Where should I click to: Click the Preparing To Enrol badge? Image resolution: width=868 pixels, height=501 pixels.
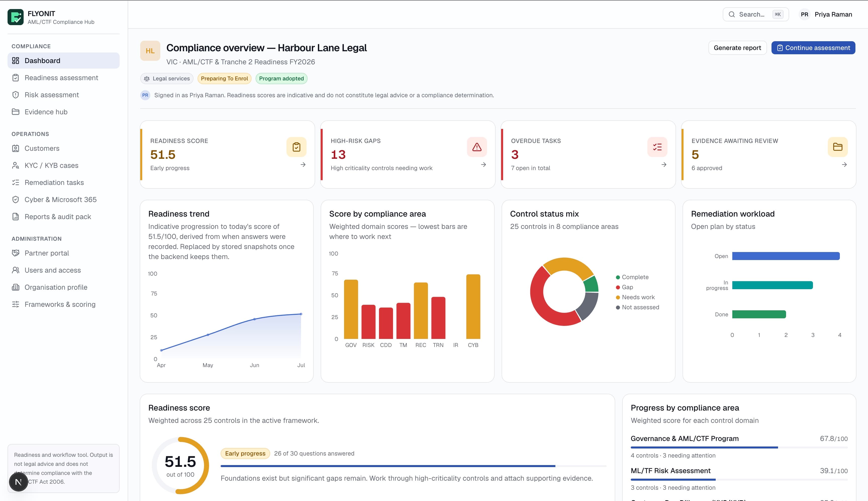coord(224,78)
